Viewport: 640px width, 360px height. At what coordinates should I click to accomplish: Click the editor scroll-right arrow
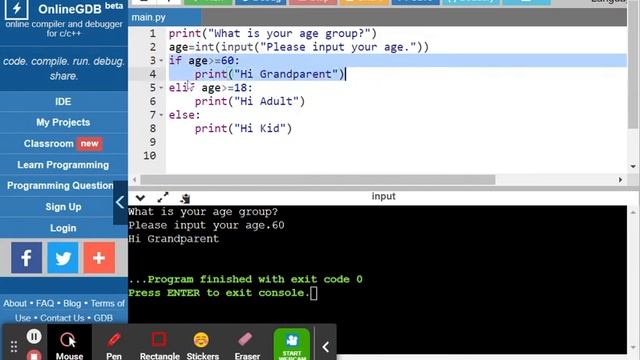pos(620,180)
